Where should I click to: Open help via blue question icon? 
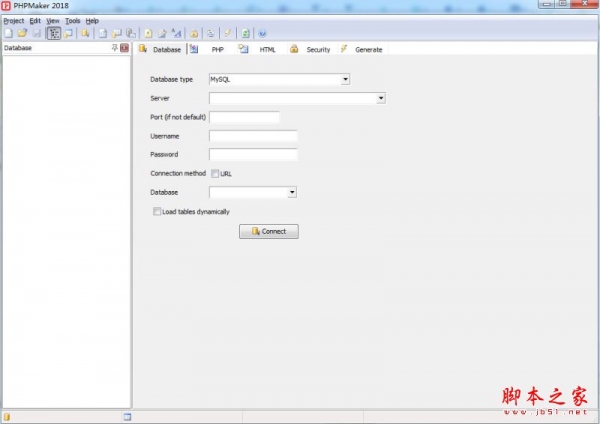(x=262, y=33)
